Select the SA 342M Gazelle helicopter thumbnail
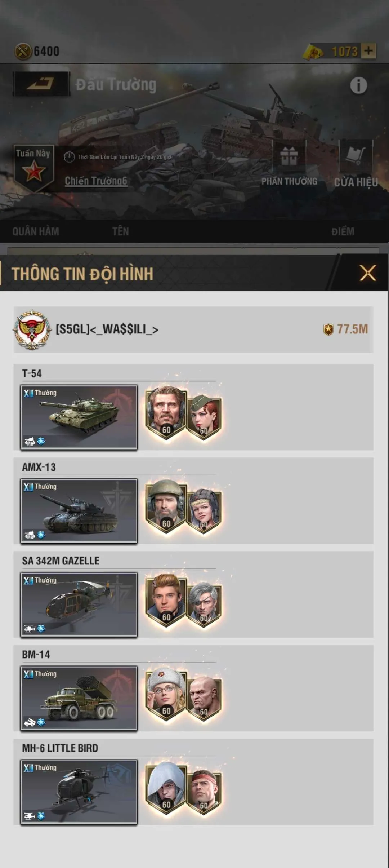Viewport: 389px width, 868px height. coord(79,604)
